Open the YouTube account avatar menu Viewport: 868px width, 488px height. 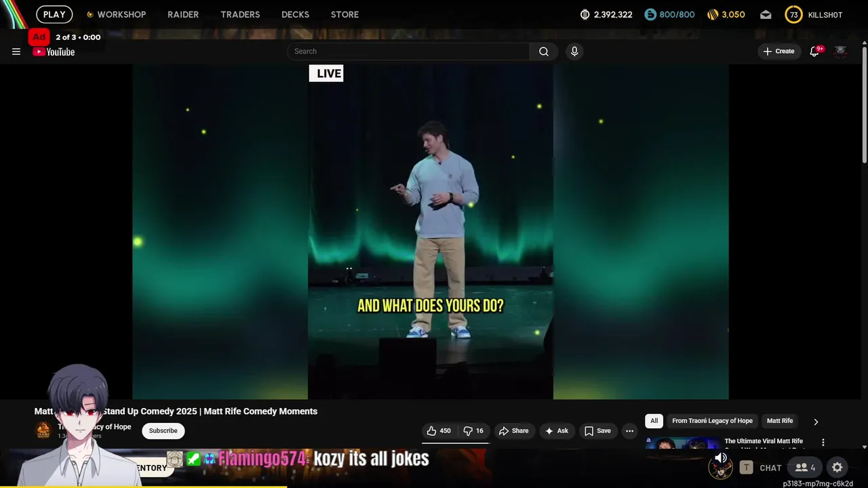840,52
